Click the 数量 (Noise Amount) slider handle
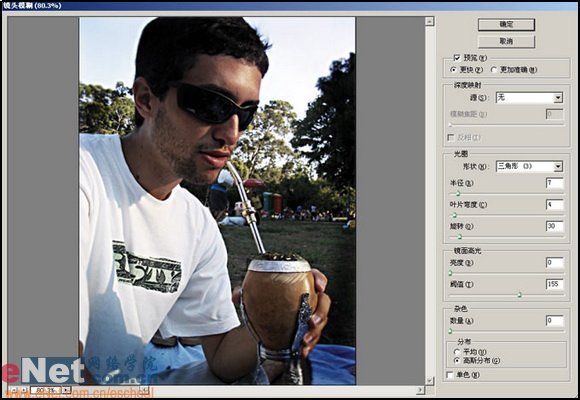 (450, 331)
